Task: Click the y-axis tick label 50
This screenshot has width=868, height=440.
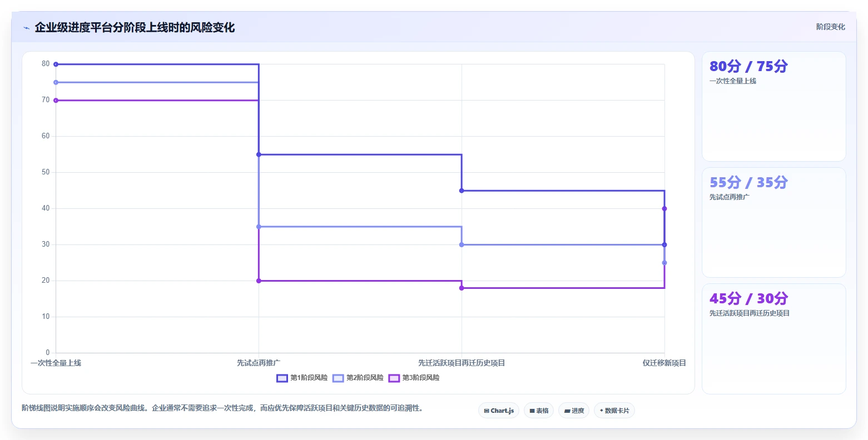Action: [x=46, y=172]
